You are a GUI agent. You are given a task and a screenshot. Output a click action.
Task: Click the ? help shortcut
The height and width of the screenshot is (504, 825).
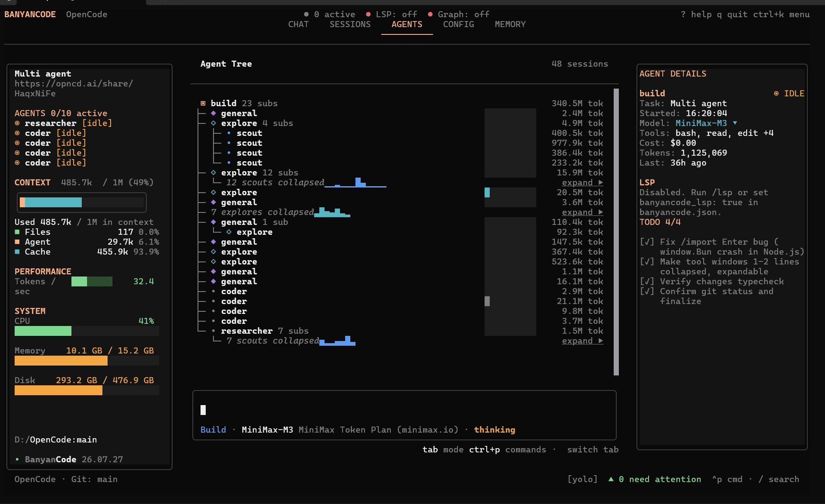coord(696,14)
